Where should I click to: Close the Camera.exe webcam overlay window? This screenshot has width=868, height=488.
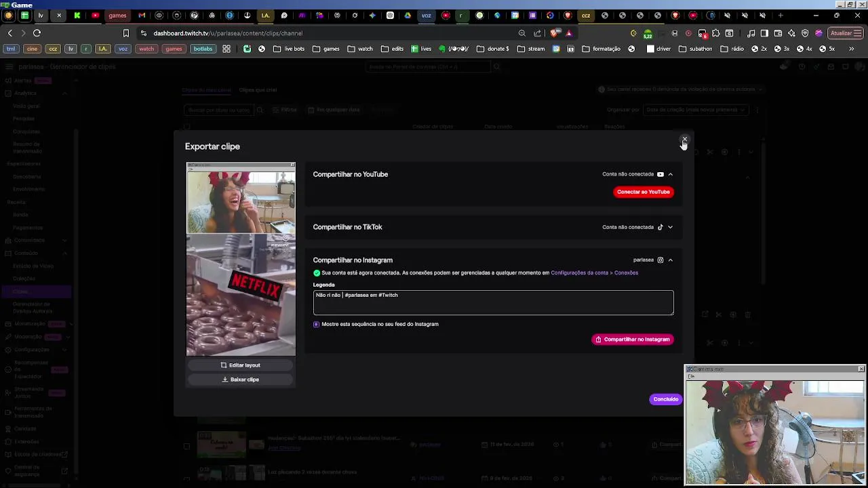coord(861,369)
